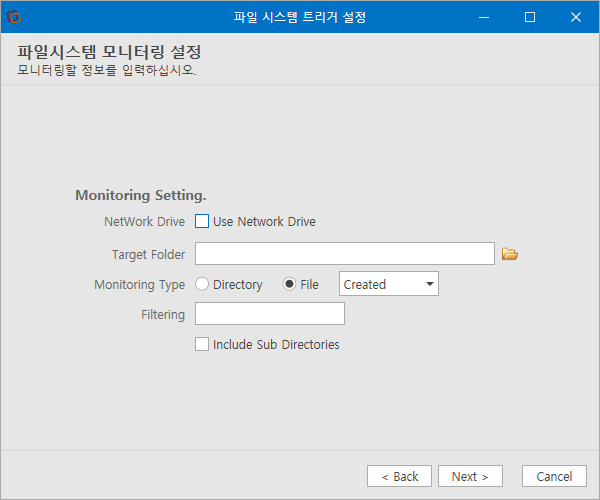Open the folder browse icon beside Target Folder
The image size is (600, 500).
coord(510,254)
